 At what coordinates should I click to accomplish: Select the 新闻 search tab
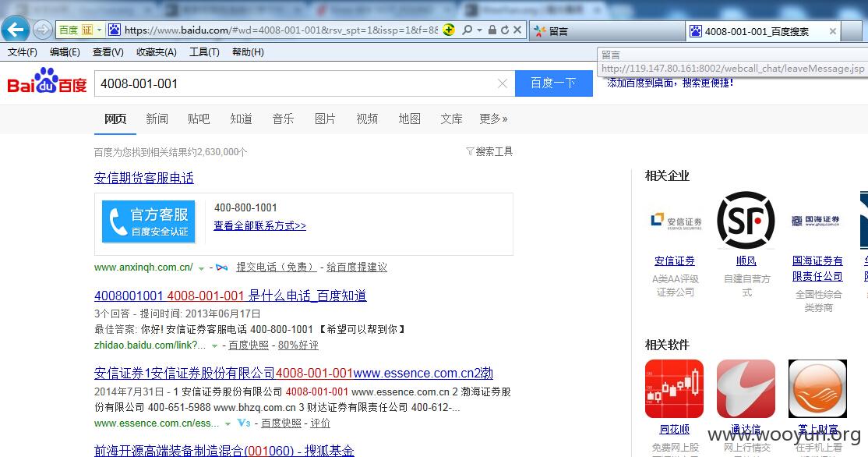157,119
